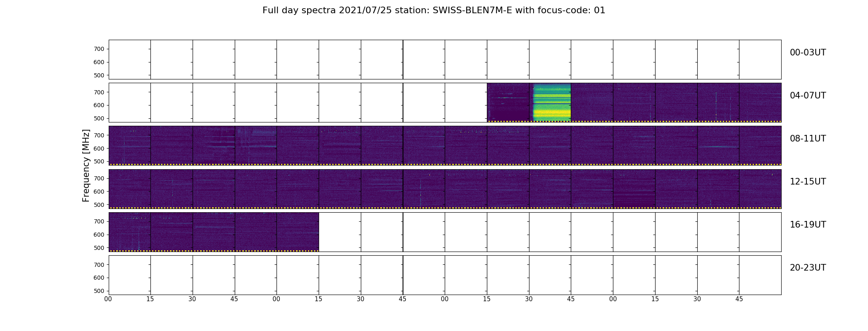868x331 pixels.
Task: Click the 600 tick label of the 16-19UT row
Action: tap(99, 235)
